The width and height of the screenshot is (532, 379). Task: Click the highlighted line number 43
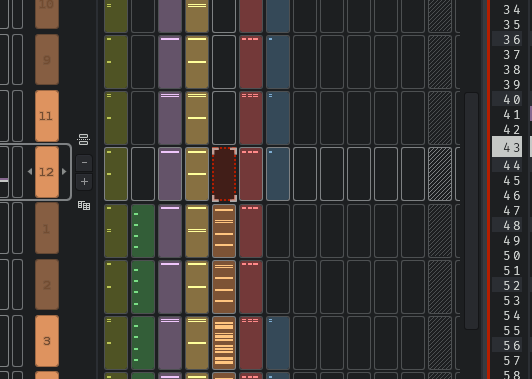point(507,147)
